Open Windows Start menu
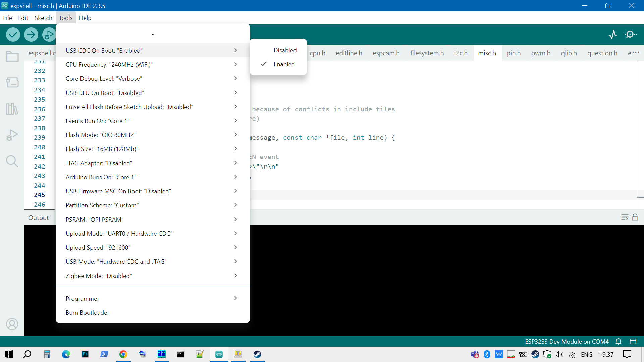Viewport: 644px width, 362px height. click(x=9, y=354)
